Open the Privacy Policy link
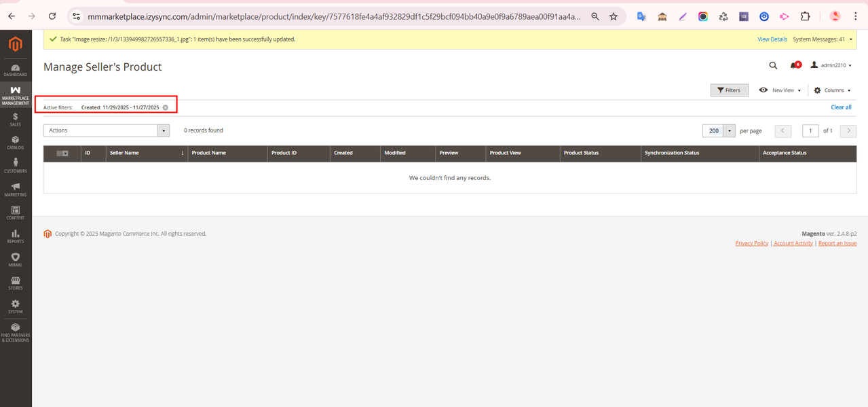This screenshot has height=407, width=868. [x=752, y=243]
